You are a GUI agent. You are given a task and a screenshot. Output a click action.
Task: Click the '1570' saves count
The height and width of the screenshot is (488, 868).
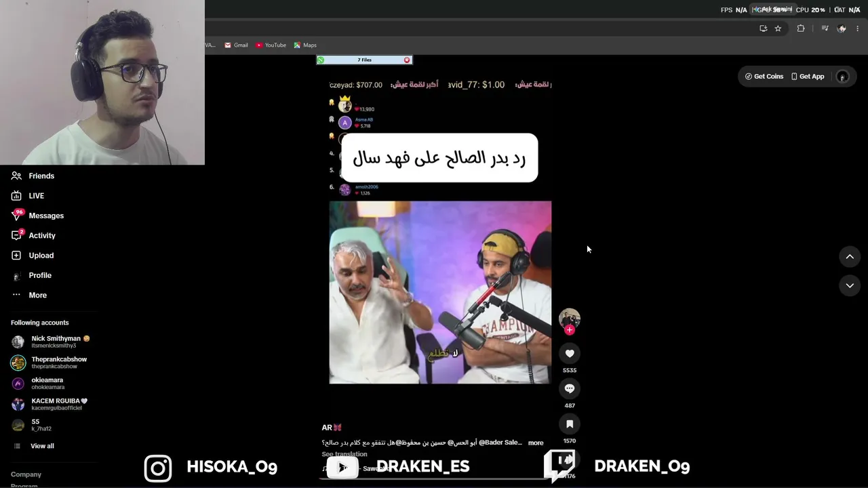[570, 441]
